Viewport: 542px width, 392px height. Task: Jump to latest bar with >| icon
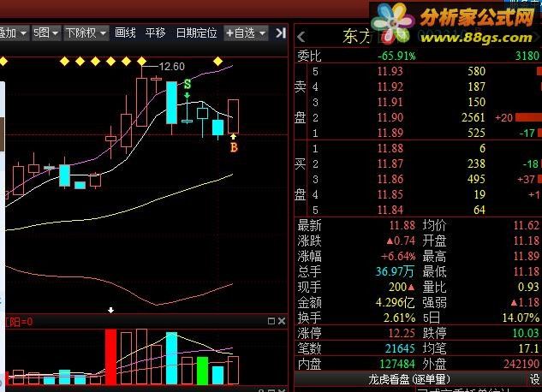point(281,33)
